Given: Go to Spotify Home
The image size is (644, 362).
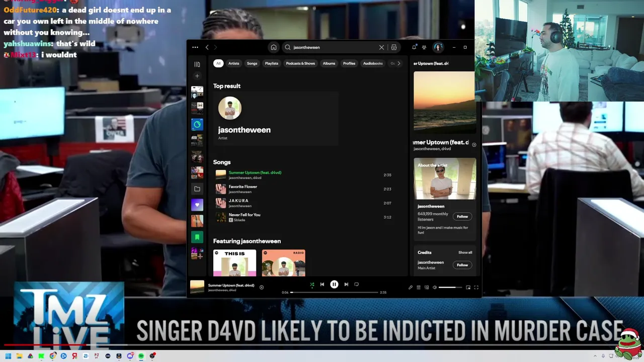Looking at the screenshot, I should click(274, 47).
